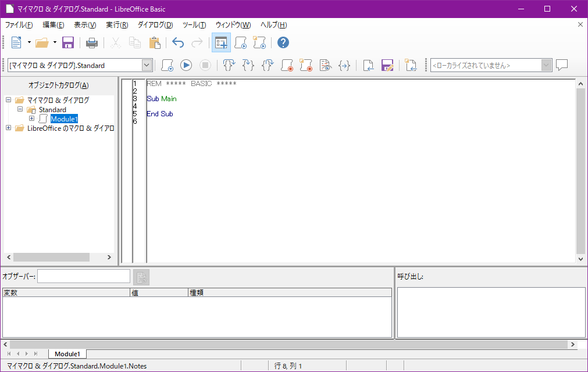Toggle a breakpoint via the toolbar icon

(x=287, y=66)
